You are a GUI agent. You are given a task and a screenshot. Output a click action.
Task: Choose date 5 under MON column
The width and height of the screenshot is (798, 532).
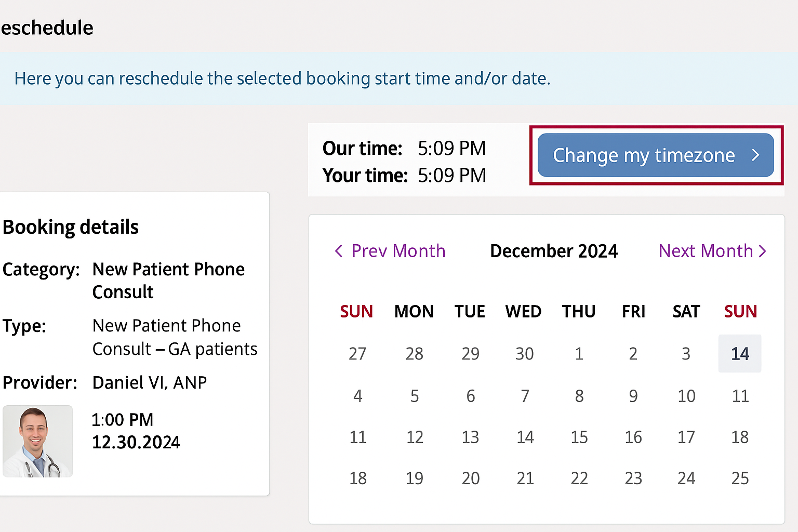(415, 396)
